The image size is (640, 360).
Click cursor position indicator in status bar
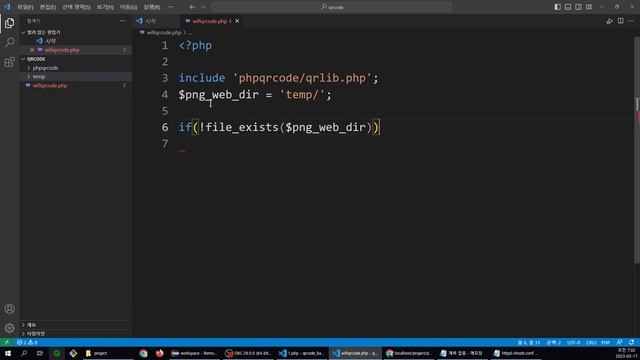click(x=529, y=342)
